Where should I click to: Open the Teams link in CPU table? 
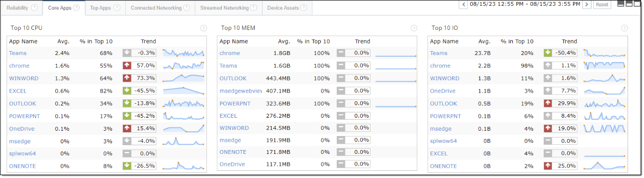(18, 53)
